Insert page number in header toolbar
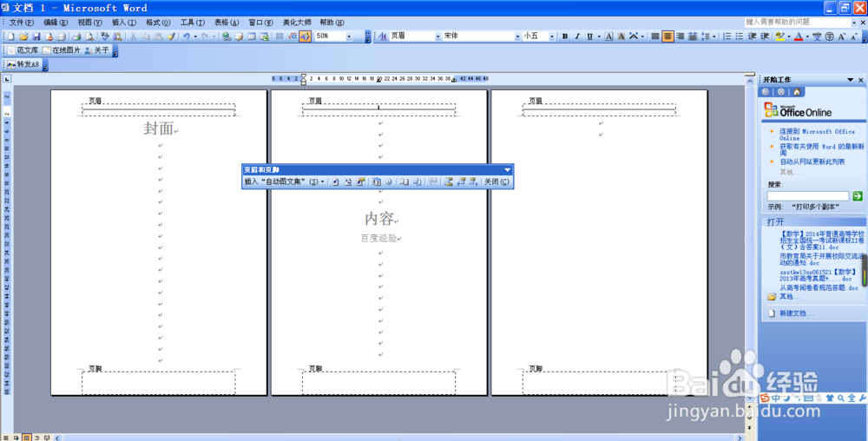This screenshot has width=868, height=441. click(335, 181)
